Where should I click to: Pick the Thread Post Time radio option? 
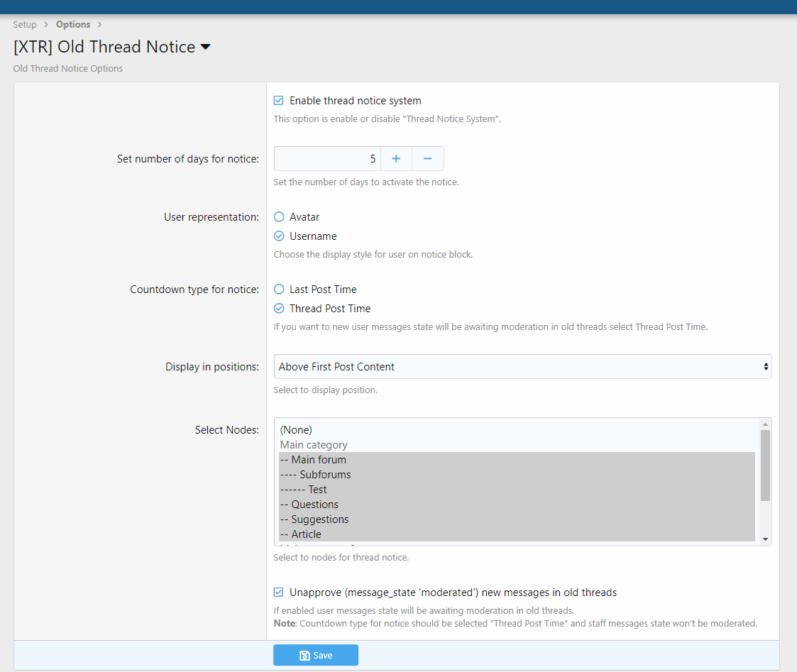(279, 309)
